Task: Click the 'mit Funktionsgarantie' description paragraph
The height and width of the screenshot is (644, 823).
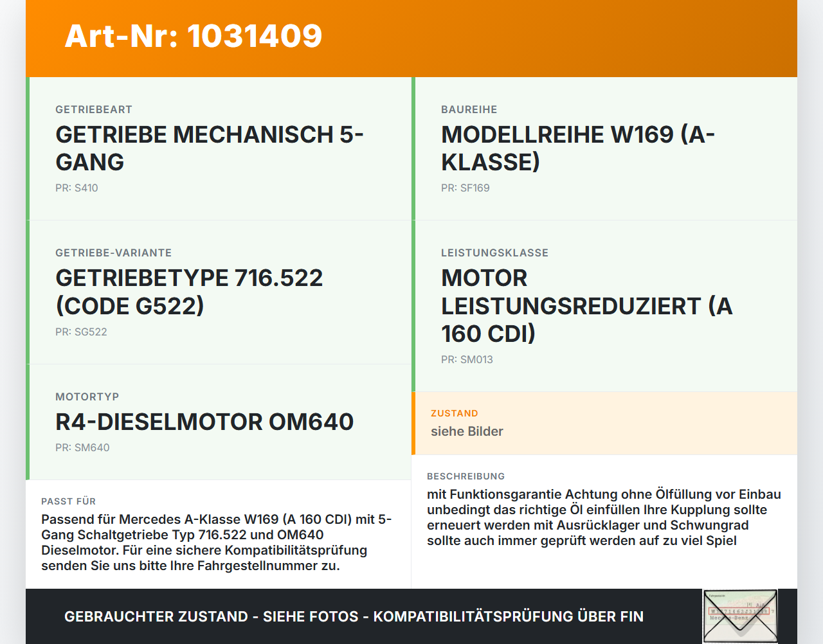Action: (604, 517)
